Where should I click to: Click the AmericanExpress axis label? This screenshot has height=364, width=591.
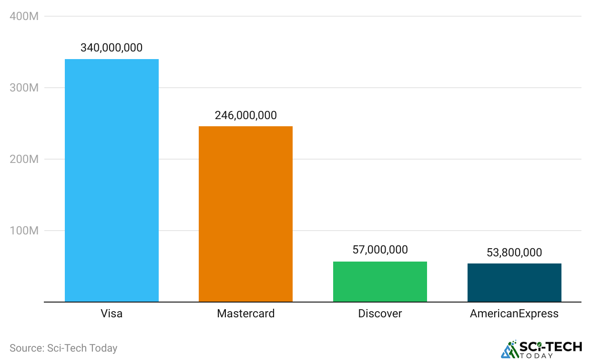pos(514,314)
